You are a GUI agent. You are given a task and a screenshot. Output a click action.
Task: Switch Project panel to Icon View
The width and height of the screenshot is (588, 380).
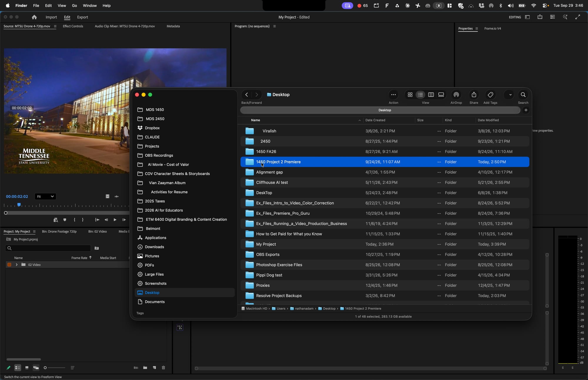pyautogui.click(x=27, y=368)
